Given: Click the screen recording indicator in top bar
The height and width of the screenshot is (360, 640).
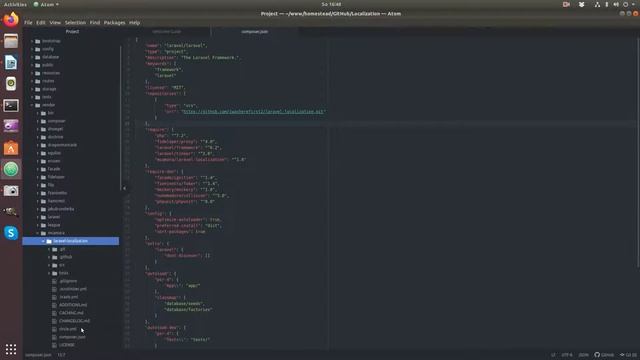Looking at the screenshot, I should [x=566, y=4].
